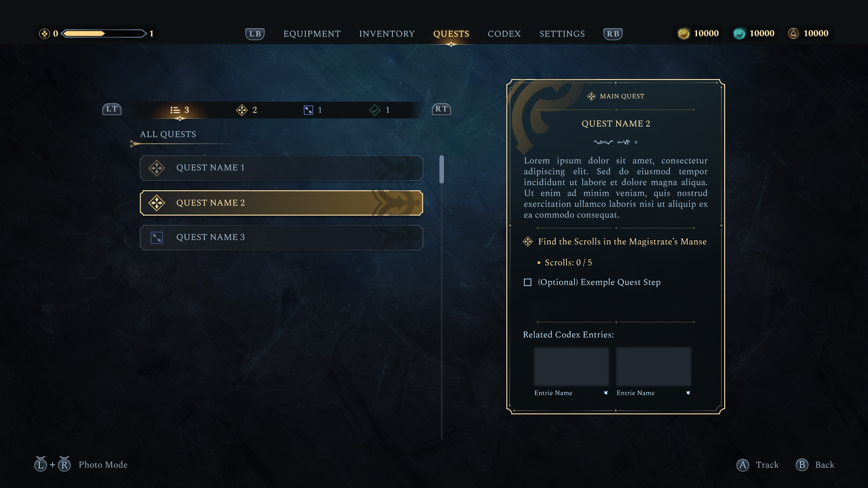The height and width of the screenshot is (488, 868).
Task: Select Quest Name 3 in list
Action: click(281, 238)
